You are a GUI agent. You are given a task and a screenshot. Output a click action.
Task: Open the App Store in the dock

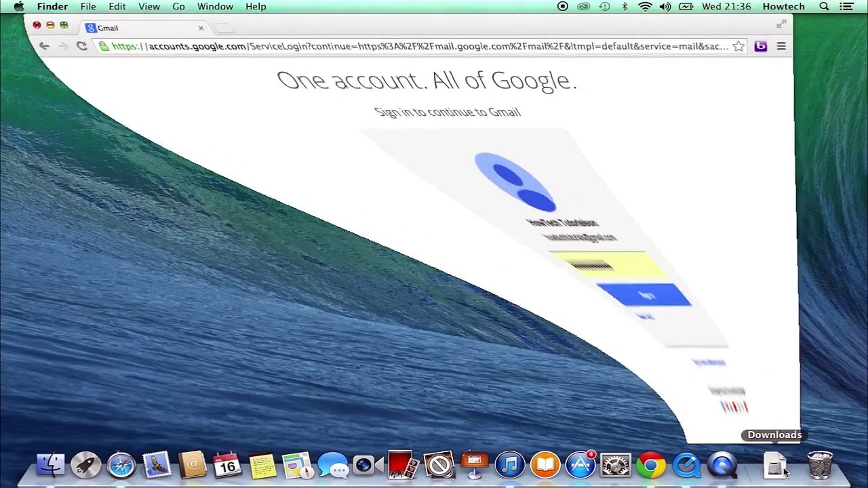(580, 466)
